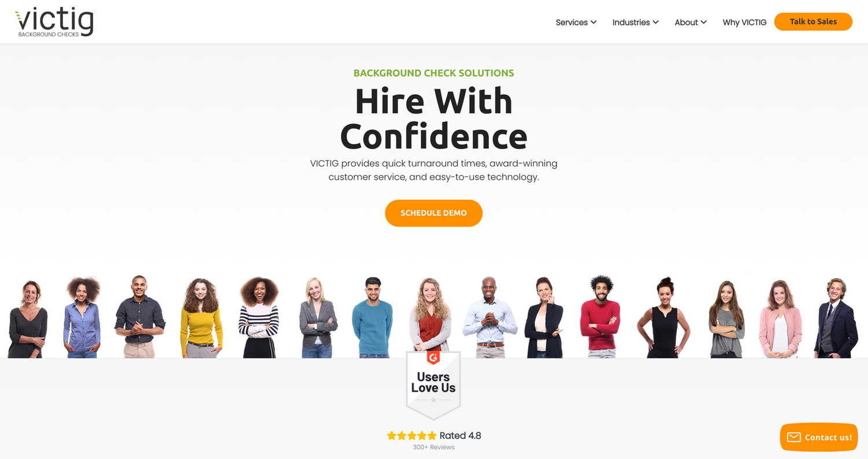
Task: Click the chevron next to Services
Action: [x=593, y=23]
